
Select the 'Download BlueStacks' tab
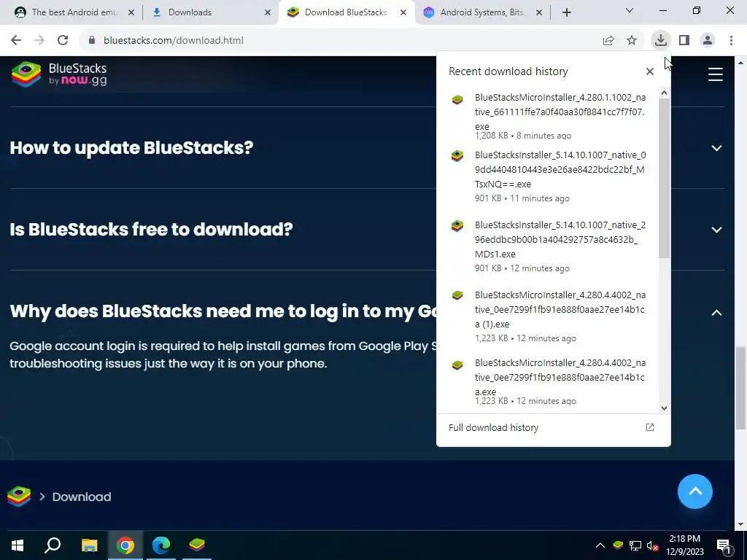coord(345,12)
